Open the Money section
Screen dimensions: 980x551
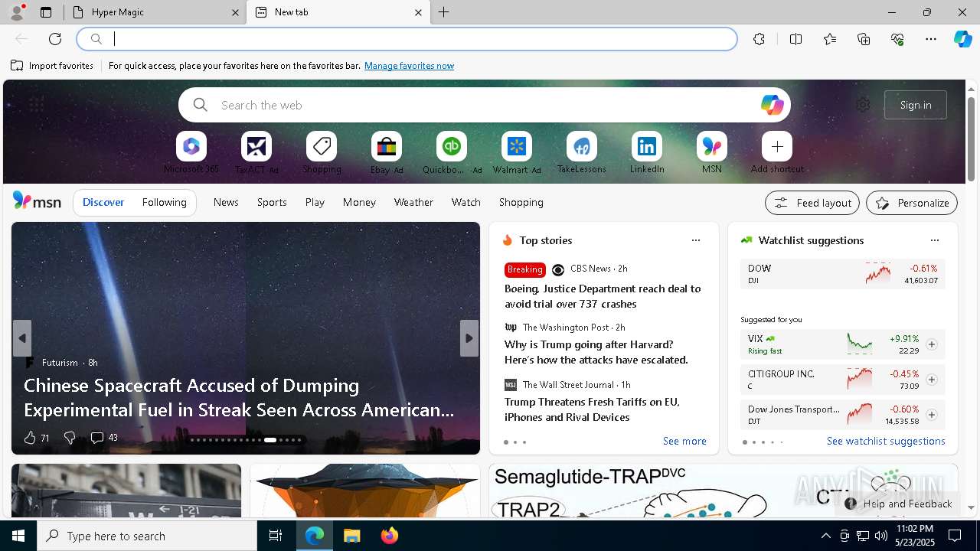tap(359, 202)
